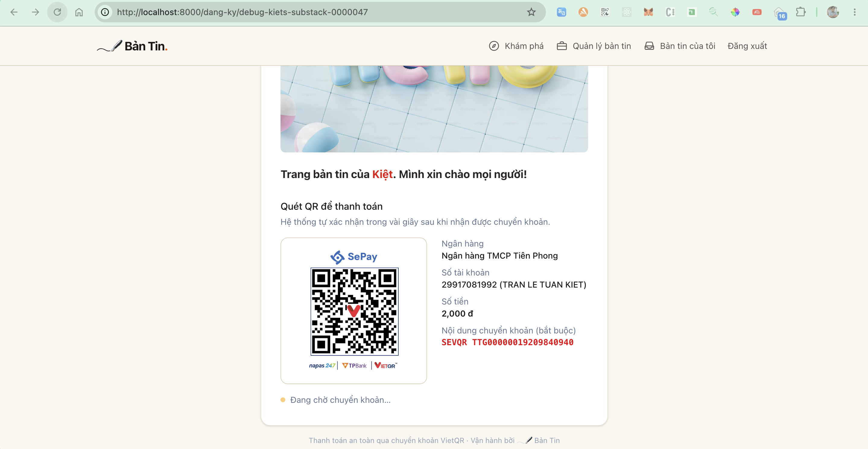The width and height of the screenshot is (868, 449).
Task: Click the Hệ thống tự xác nhận note
Action: 415,222
